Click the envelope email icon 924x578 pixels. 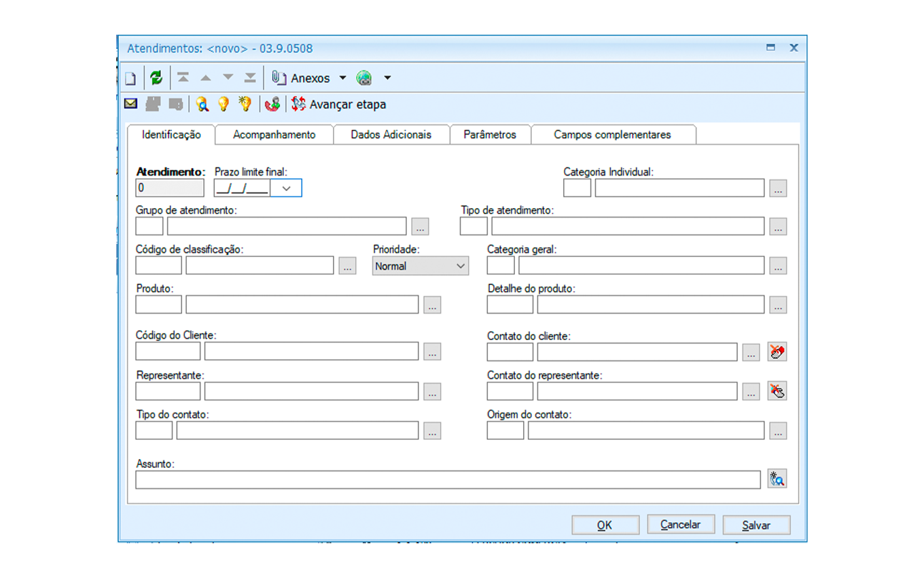tap(131, 104)
